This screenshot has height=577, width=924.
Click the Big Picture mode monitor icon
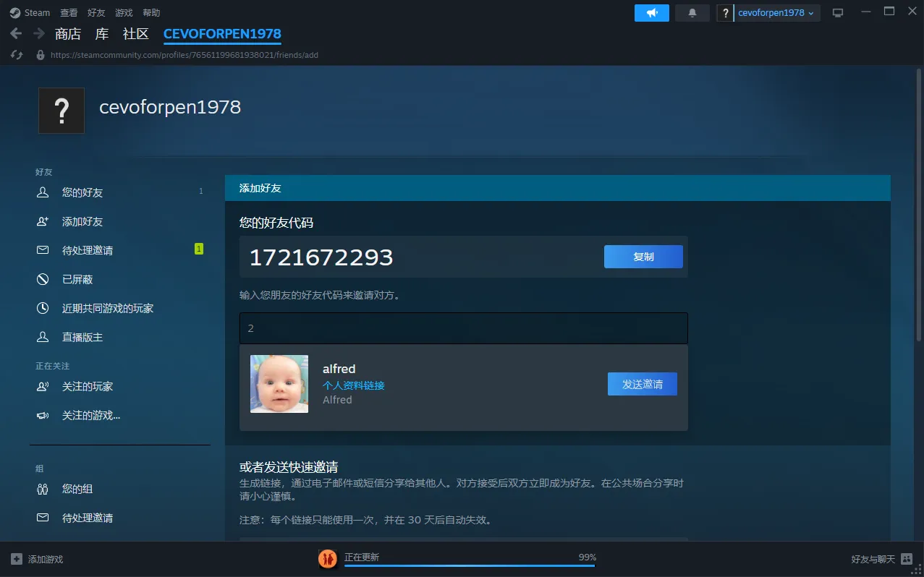[x=838, y=13]
